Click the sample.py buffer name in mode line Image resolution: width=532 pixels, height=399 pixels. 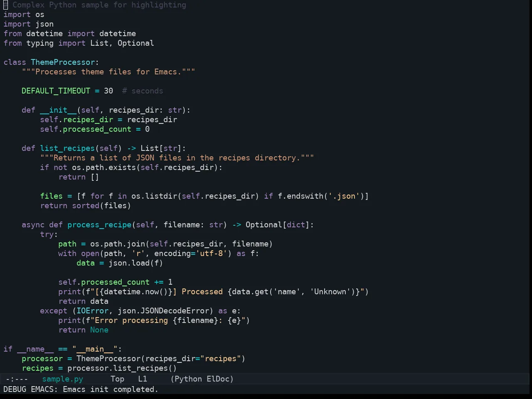[63, 379]
